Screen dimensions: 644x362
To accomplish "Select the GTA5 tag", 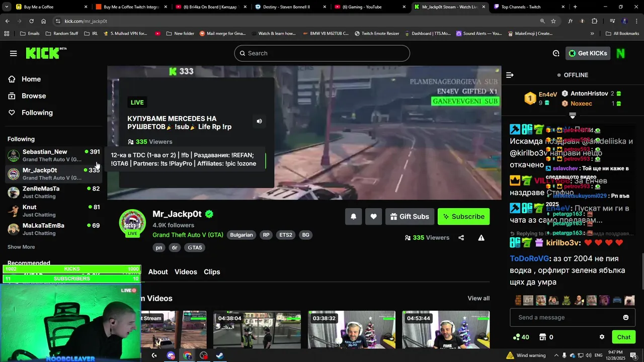I will click(x=195, y=247).
